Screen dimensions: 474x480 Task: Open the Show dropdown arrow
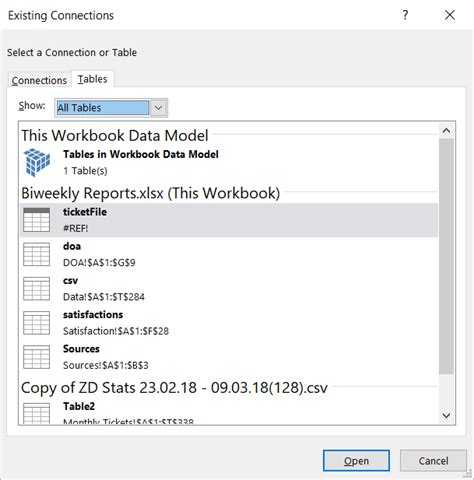tap(159, 108)
